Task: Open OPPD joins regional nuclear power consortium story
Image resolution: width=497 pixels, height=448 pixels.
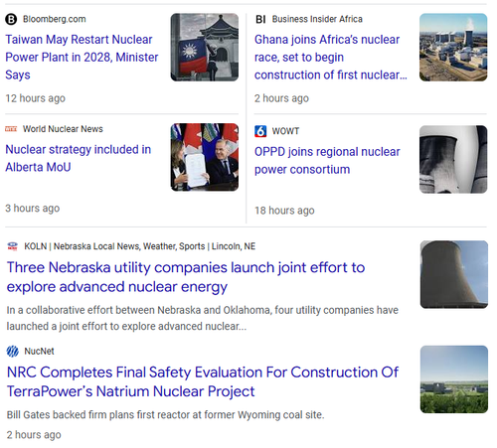Action: point(327,161)
